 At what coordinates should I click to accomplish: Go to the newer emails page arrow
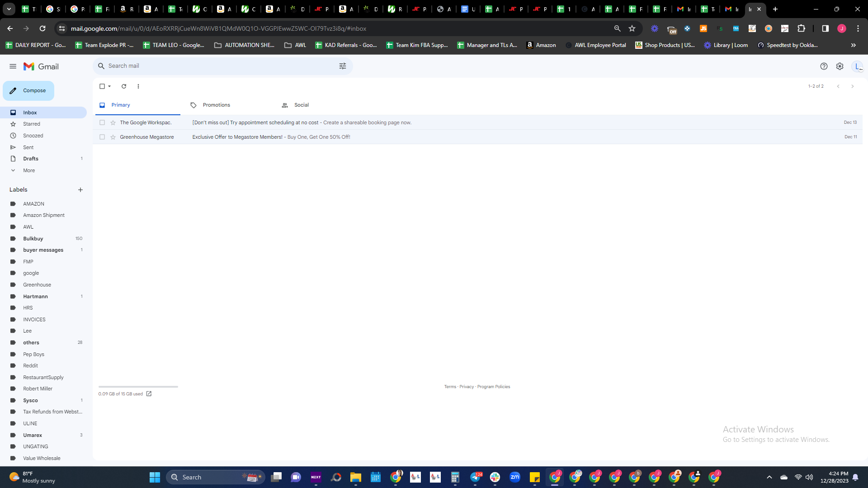tap(838, 86)
